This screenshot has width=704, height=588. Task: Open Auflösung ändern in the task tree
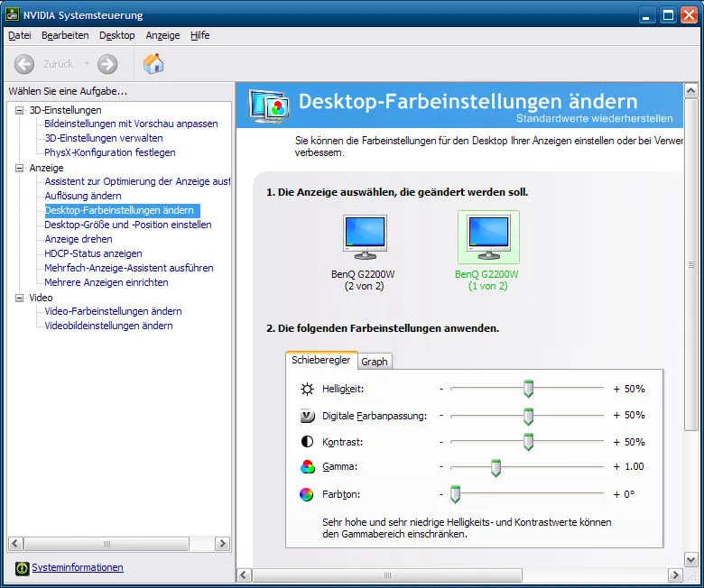(83, 196)
